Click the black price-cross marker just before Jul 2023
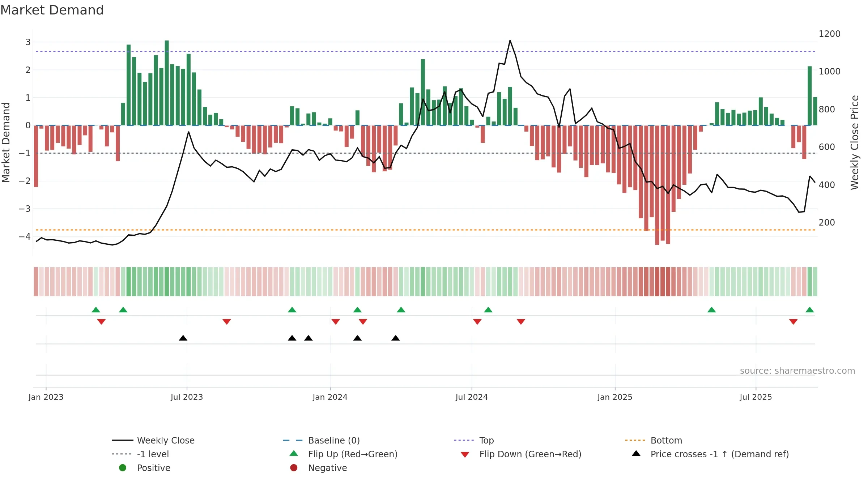868x488 pixels. pos(183,338)
